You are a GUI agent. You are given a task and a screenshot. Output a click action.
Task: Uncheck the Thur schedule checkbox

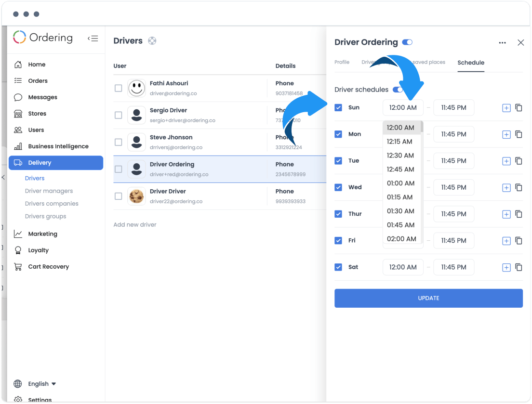pos(338,214)
